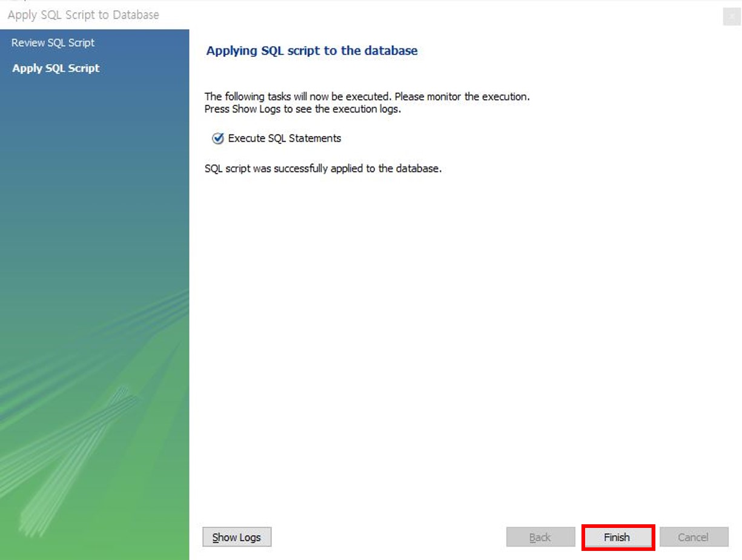Click the Execute SQL Statements checkmark icon
This screenshot has width=742, height=560.
218,139
